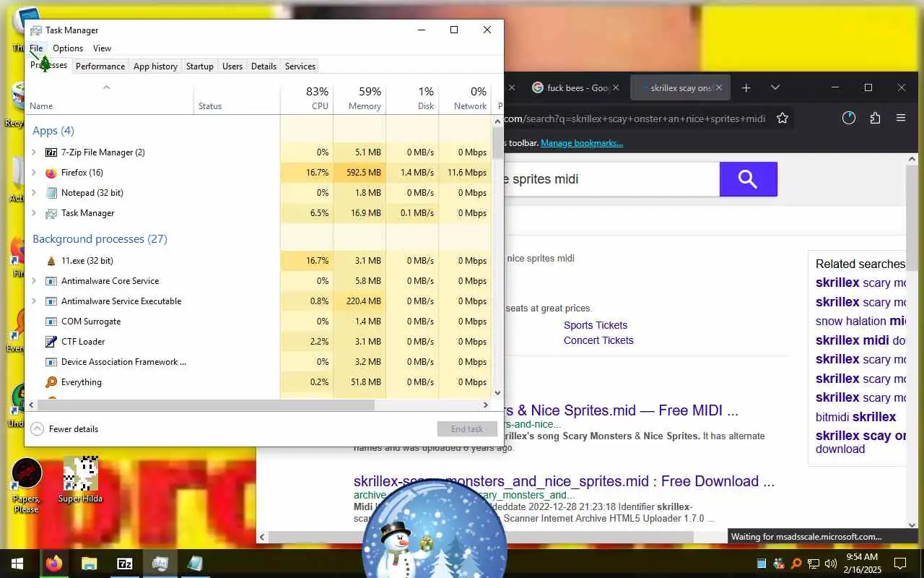This screenshot has height=578, width=924.
Task: Click the Device Association Framework icon
Action: tap(51, 362)
